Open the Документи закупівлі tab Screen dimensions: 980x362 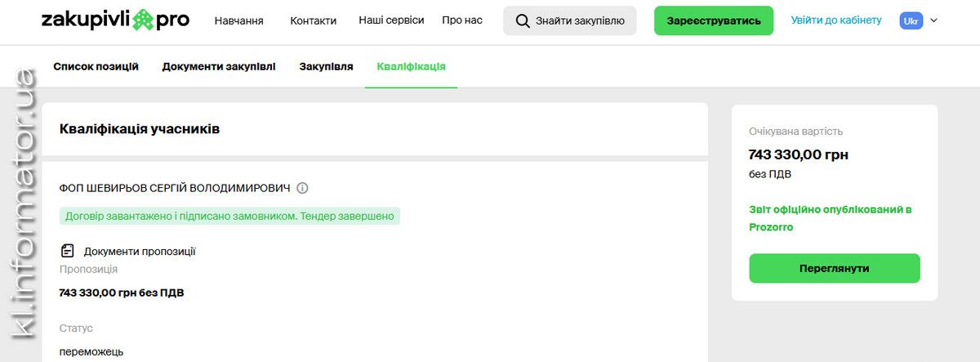point(219,66)
